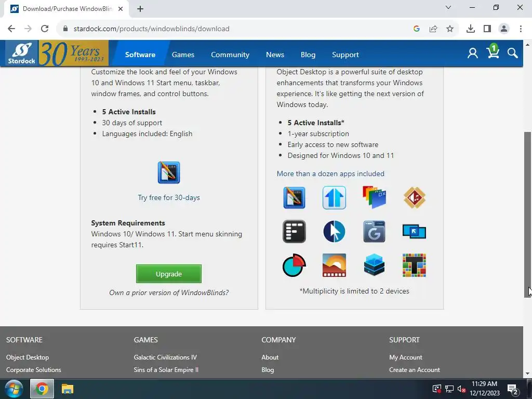Open Sins of a Solar Empire II link
Screen dimensions: 532x399
coord(166,370)
